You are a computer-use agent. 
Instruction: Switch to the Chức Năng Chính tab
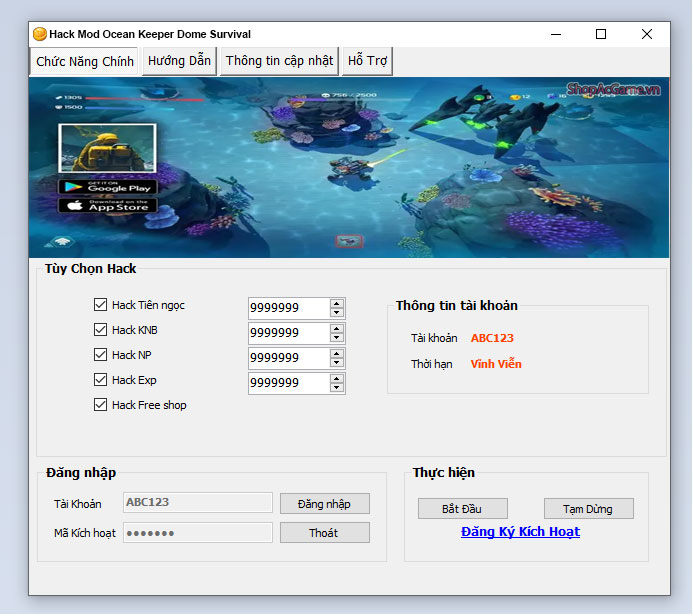84,61
